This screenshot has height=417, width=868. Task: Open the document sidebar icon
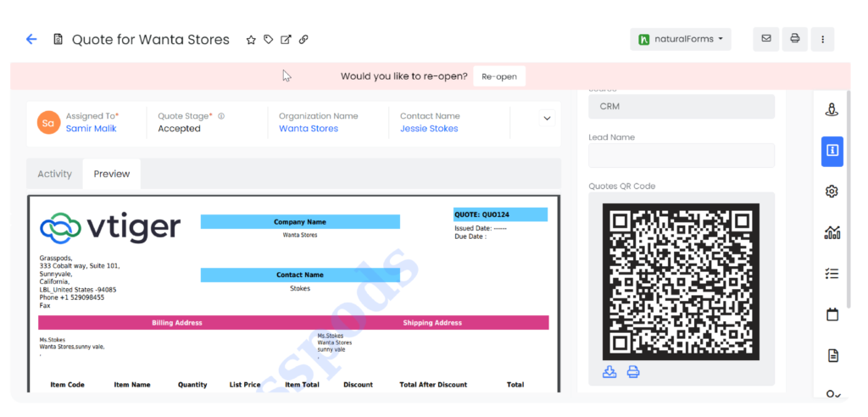833,355
